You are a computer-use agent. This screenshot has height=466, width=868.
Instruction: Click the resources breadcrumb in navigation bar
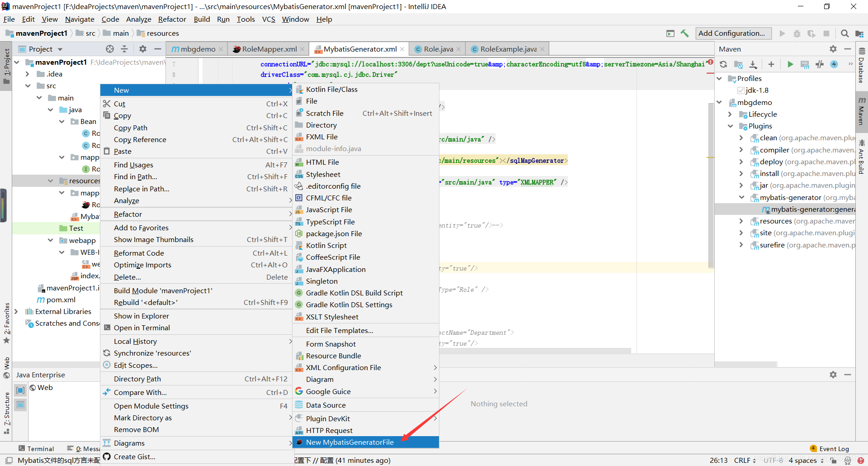(158, 33)
